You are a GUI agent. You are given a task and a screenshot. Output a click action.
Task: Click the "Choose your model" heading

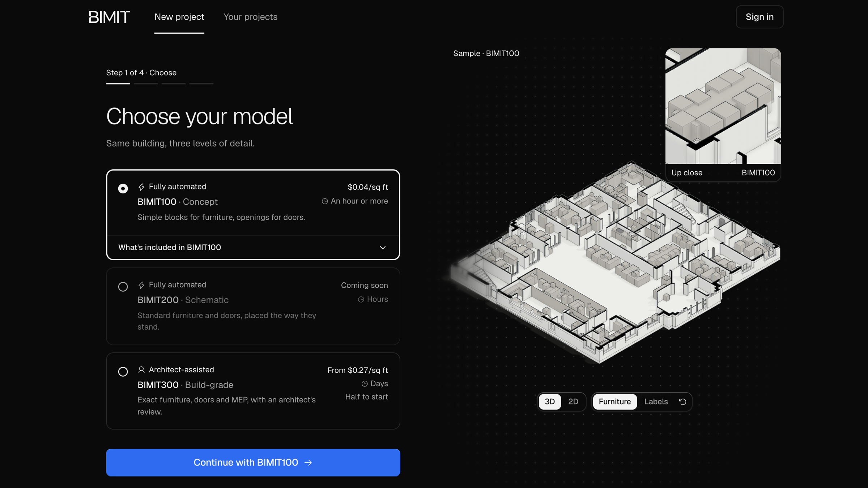199,116
